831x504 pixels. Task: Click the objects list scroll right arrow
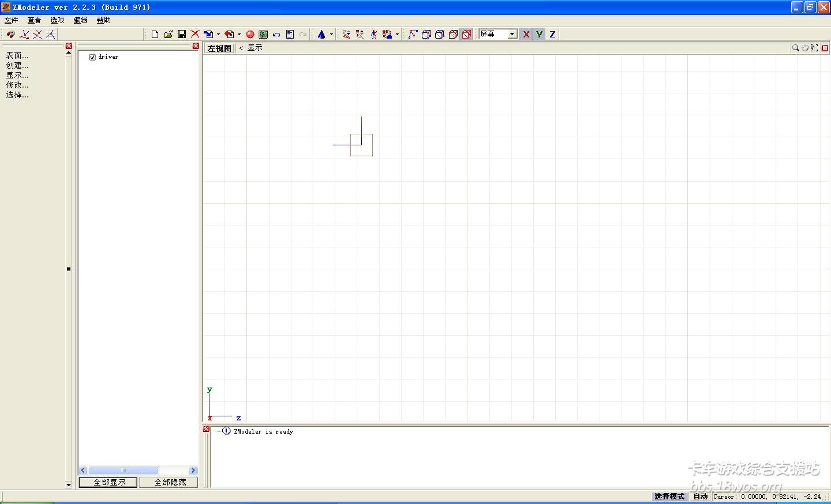(x=193, y=471)
